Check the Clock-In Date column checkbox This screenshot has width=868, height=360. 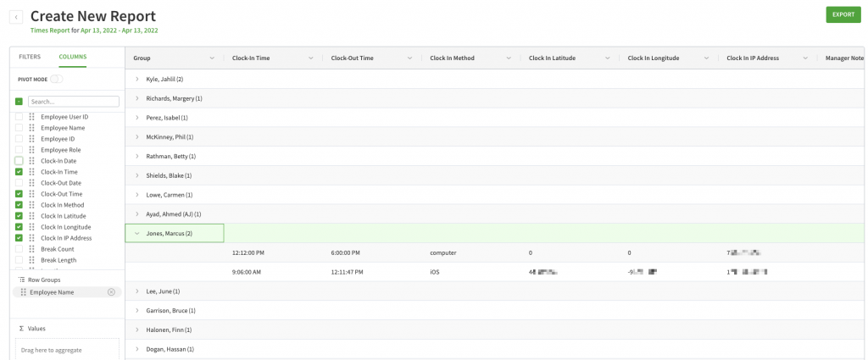[x=19, y=161]
